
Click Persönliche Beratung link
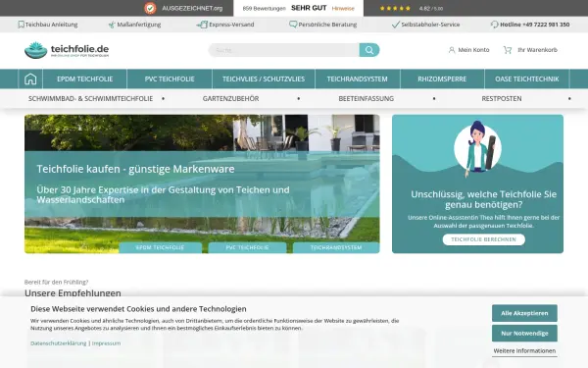pyautogui.click(x=327, y=25)
